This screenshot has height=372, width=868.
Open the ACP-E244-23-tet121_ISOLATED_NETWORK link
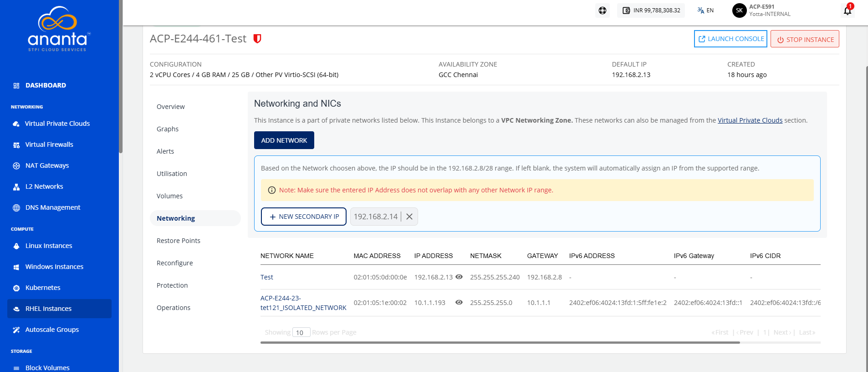pyautogui.click(x=303, y=303)
